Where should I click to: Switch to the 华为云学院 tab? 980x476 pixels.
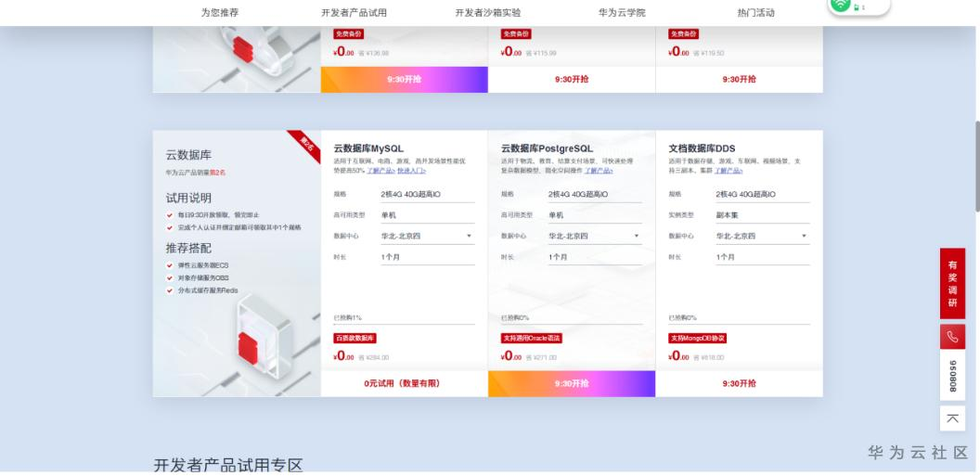click(x=622, y=12)
